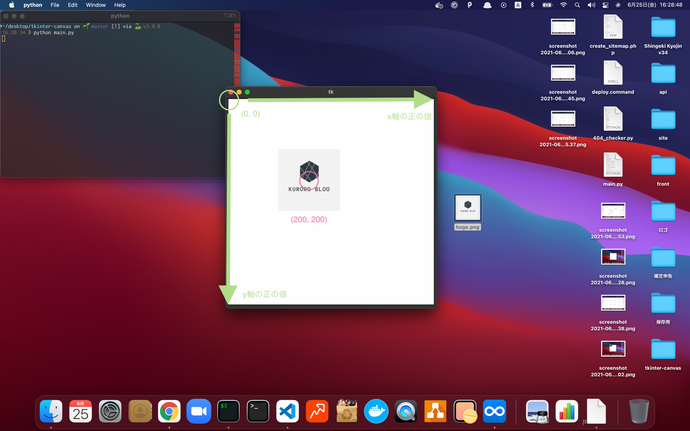
Task: Maximize the tk window with green button
Action: [x=247, y=92]
